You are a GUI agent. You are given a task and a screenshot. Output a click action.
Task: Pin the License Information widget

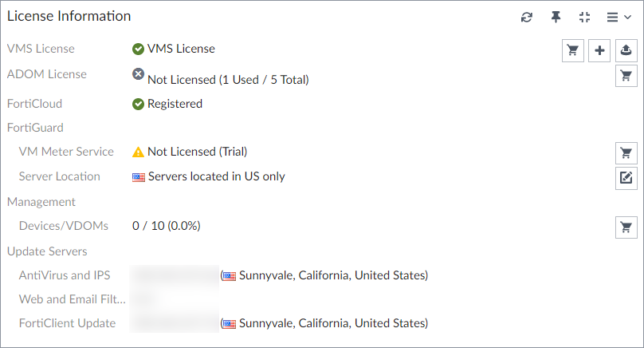pyautogui.click(x=556, y=17)
